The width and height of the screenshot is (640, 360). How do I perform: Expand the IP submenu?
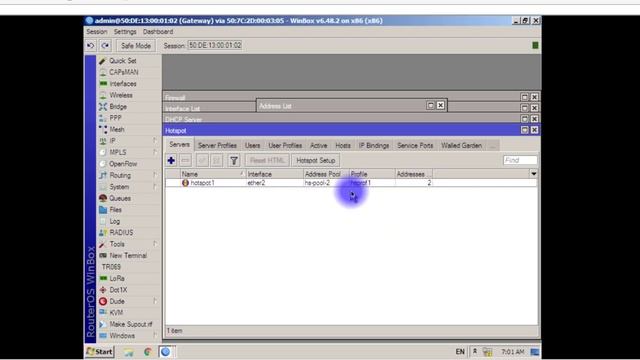click(155, 141)
